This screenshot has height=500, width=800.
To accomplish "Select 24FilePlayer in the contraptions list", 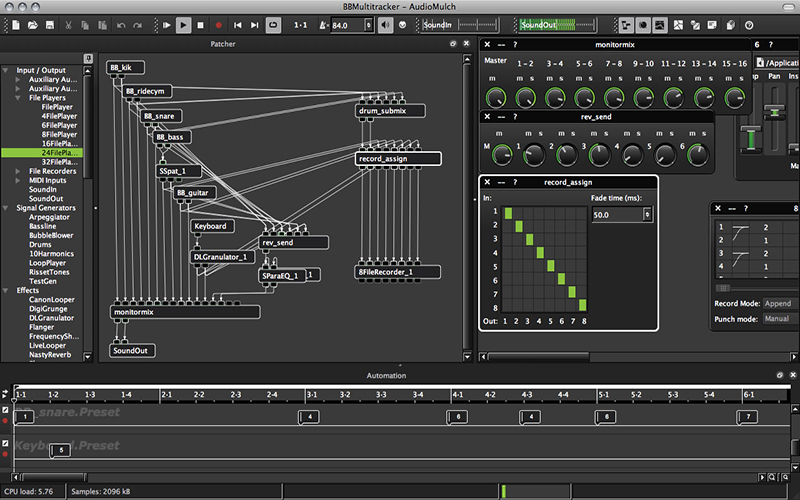I will click(x=42, y=153).
